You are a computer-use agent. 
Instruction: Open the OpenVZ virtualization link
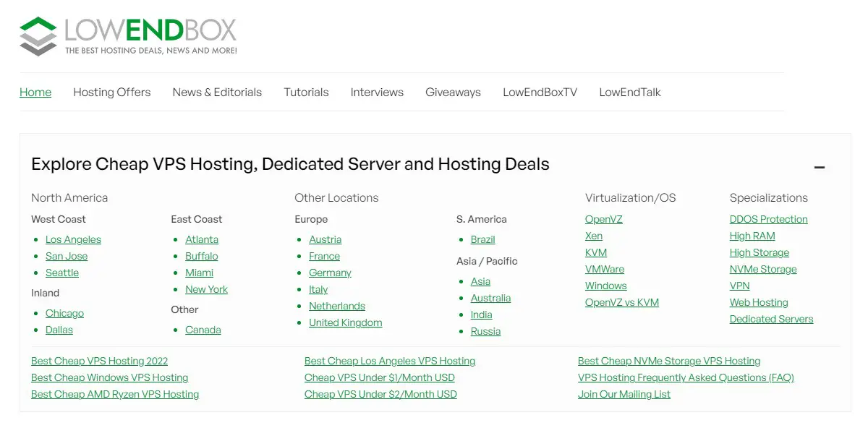click(604, 219)
